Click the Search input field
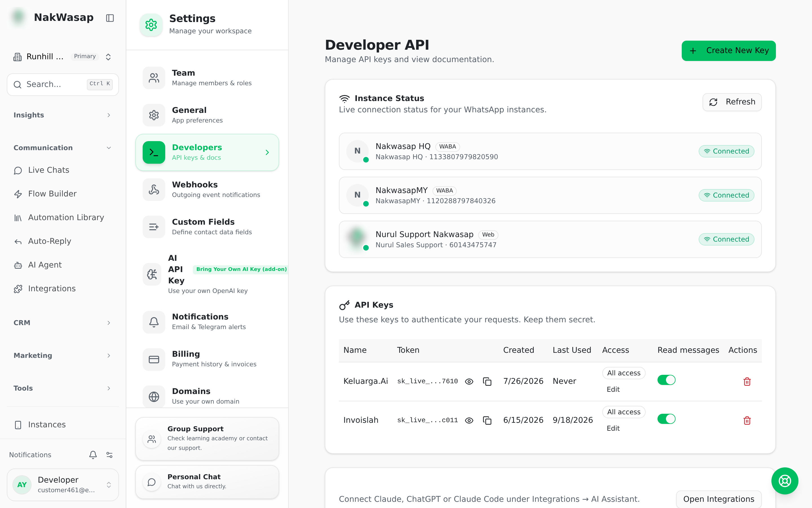Image resolution: width=812 pixels, height=508 pixels. pyautogui.click(x=63, y=84)
